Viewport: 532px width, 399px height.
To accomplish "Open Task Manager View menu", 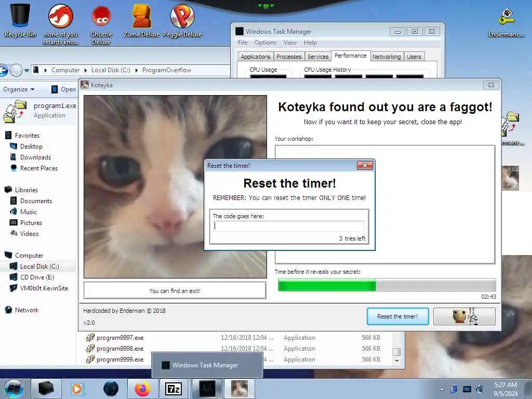I will (290, 43).
